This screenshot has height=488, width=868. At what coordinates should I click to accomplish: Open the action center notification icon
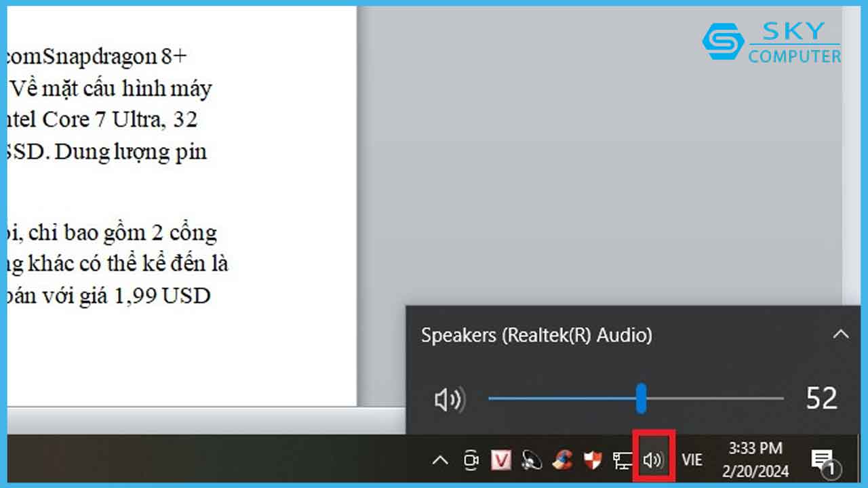click(823, 461)
